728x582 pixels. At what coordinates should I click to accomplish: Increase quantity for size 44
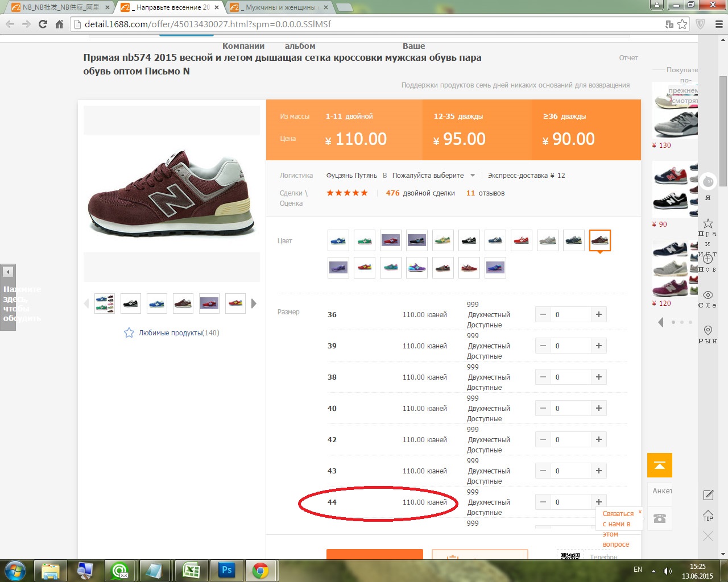(599, 502)
